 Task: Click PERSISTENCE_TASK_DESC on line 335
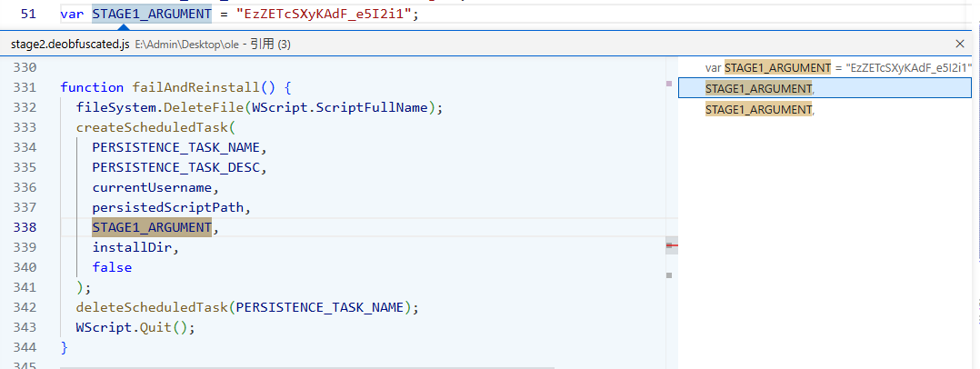click(175, 167)
